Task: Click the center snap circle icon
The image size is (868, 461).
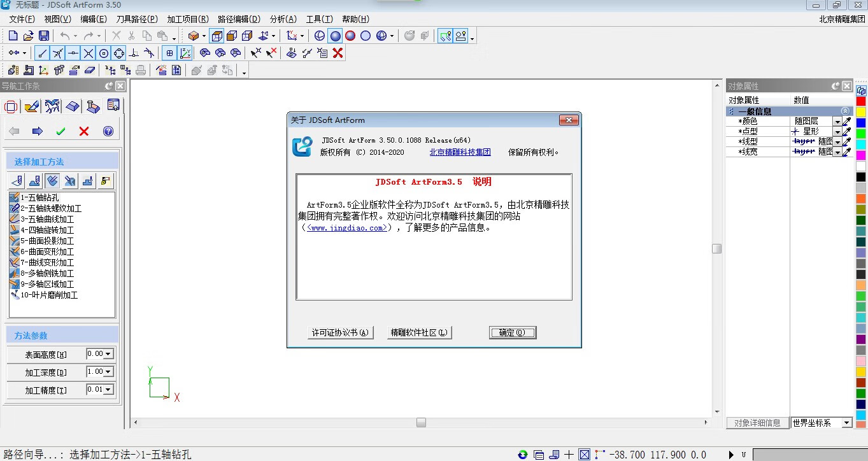Action: click(104, 53)
